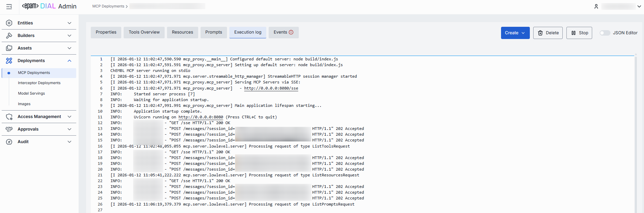Click the Audit icon in sidebar
This screenshot has height=213, width=644.
tap(9, 142)
